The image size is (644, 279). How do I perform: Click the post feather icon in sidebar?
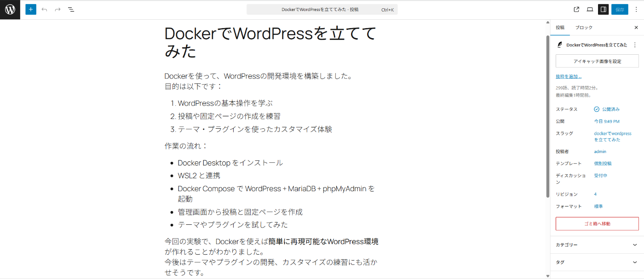(x=560, y=45)
